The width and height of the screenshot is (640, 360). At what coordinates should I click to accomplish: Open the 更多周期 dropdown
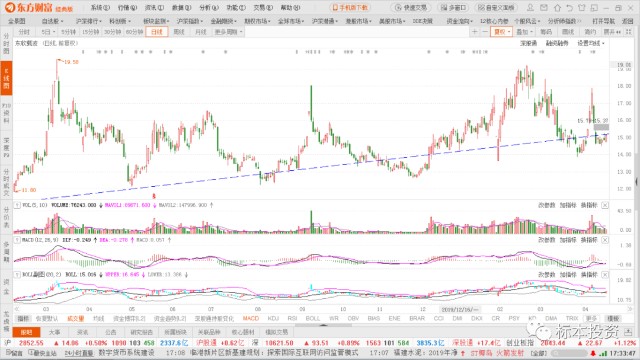pos(229,31)
